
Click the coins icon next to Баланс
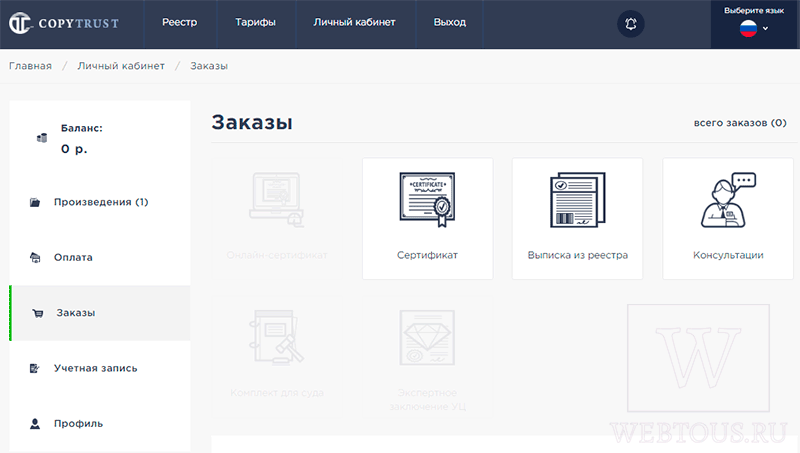tap(42, 138)
